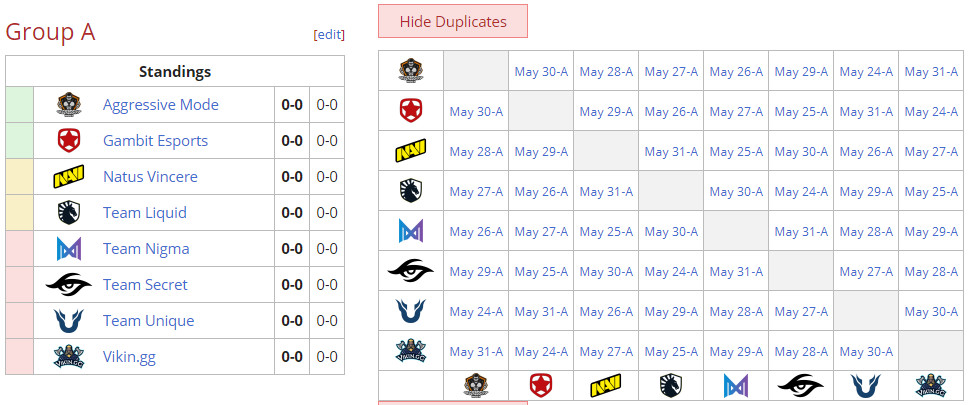Image resolution: width=972 pixels, height=405 pixels.
Task: Click May 30-A match in first grid row
Action: (541, 71)
